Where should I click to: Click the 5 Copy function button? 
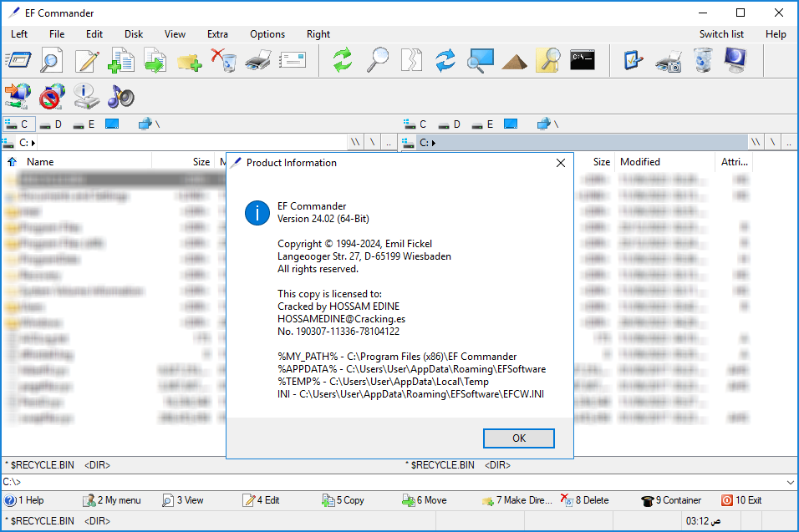pos(343,500)
